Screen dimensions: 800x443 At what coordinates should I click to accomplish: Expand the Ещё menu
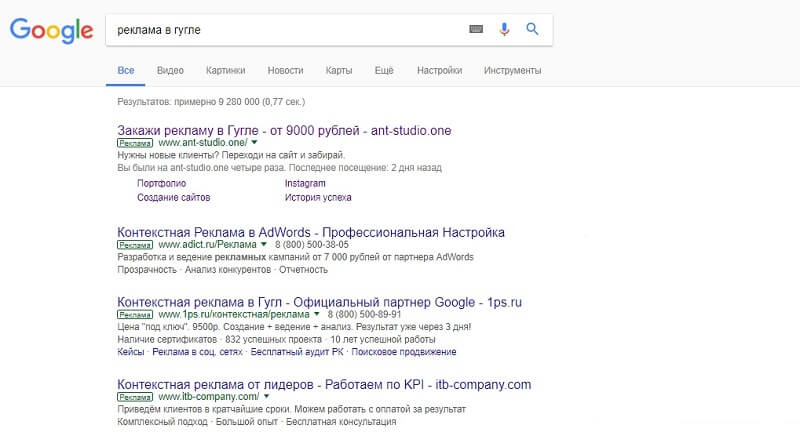coord(384,71)
